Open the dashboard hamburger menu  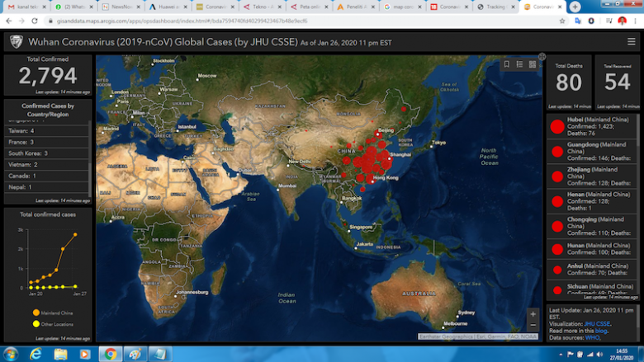[x=632, y=40]
